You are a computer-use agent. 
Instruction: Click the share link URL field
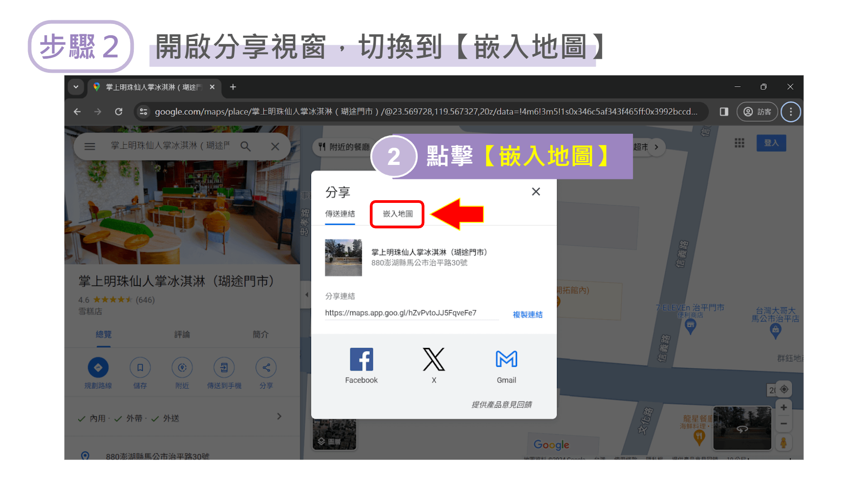click(x=411, y=313)
